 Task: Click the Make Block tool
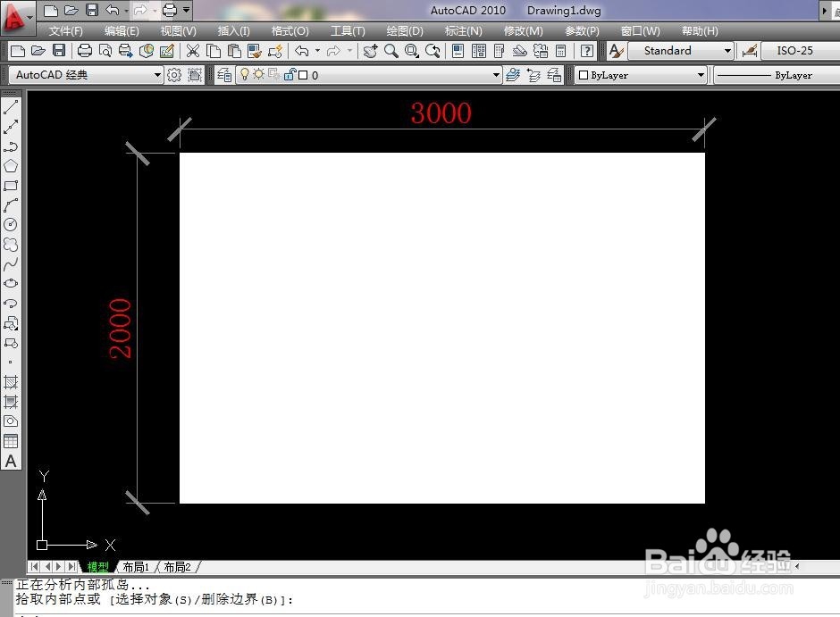point(11,343)
